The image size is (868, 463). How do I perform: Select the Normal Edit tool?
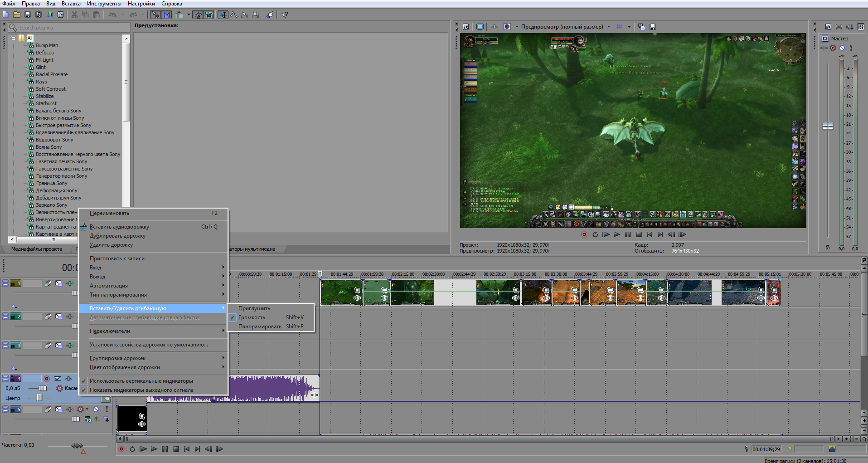(x=223, y=15)
